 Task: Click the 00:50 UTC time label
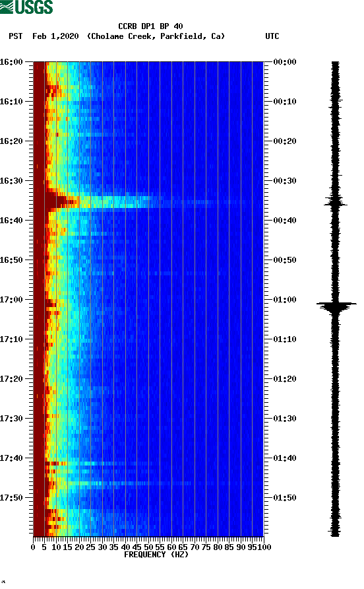click(285, 260)
